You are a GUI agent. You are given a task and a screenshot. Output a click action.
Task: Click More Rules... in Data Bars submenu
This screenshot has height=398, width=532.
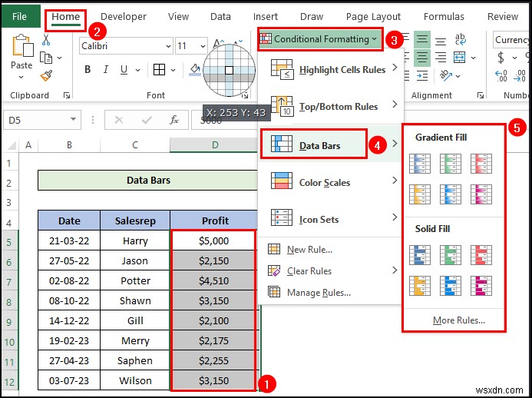[459, 320]
